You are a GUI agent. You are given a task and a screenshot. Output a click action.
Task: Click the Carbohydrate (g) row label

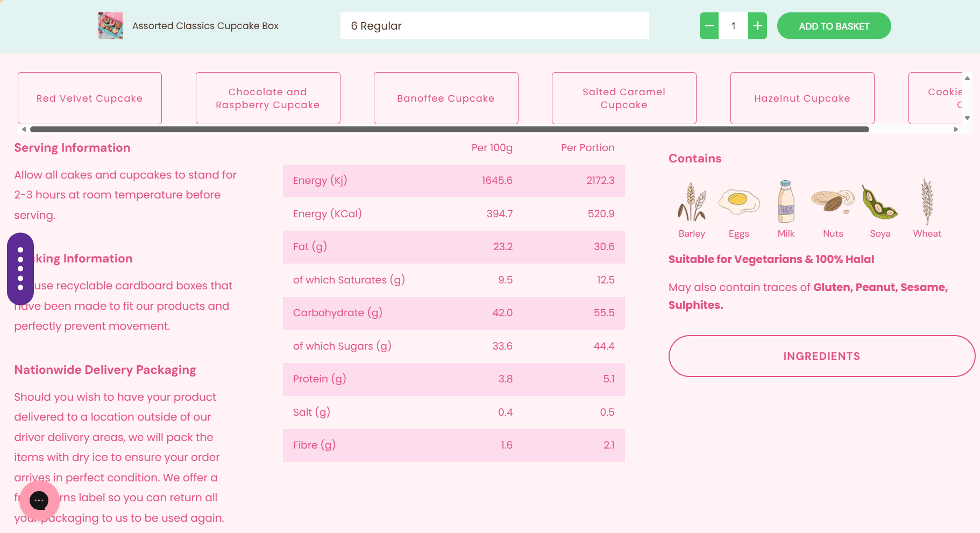[338, 313]
